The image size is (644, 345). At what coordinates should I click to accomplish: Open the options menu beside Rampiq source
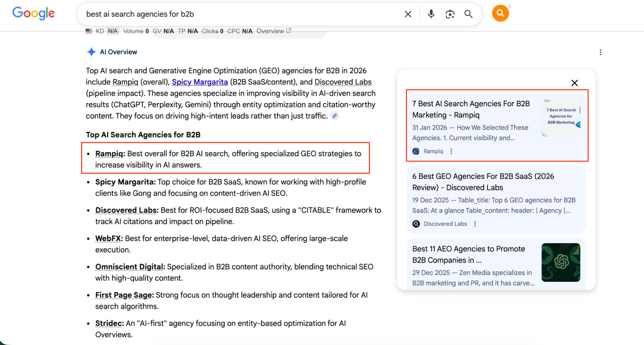pyautogui.click(x=451, y=151)
